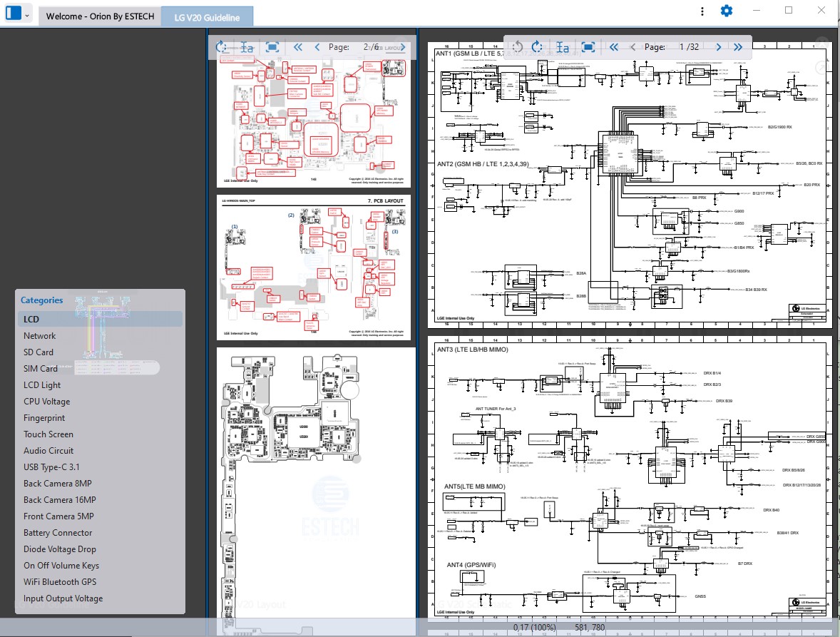Rotate clockwise in the layout viewer toolbar
Viewport: 840px width, 637px height.
click(x=221, y=47)
